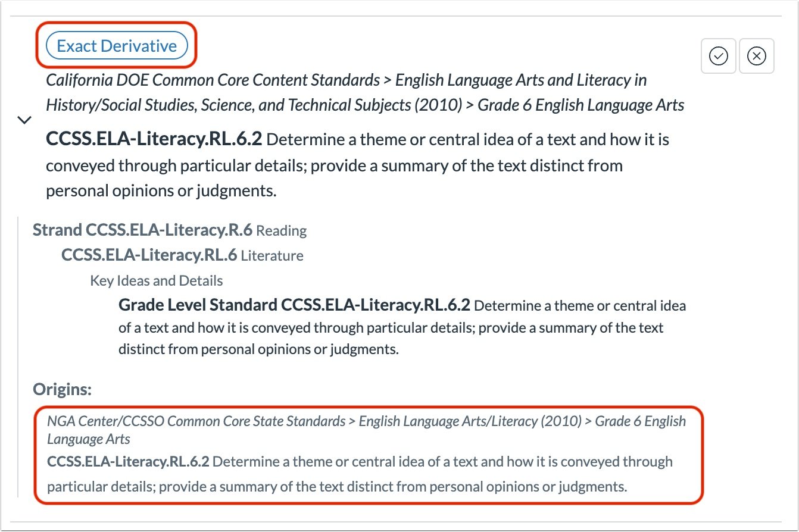Screen dimensions: 799x532
Task: Click the X reject icon
Action: pyautogui.click(x=757, y=56)
